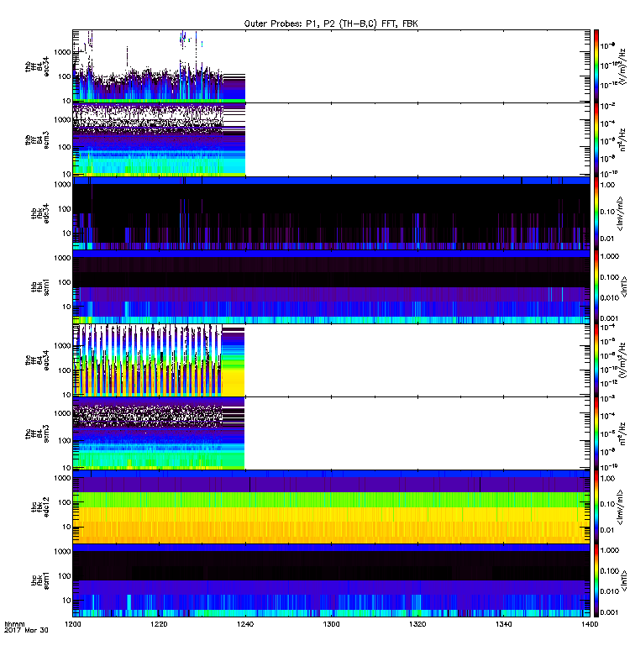Click the 1240 time tick label
The height and width of the screenshot is (672, 630).
pyautogui.click(x=245, y=624)
